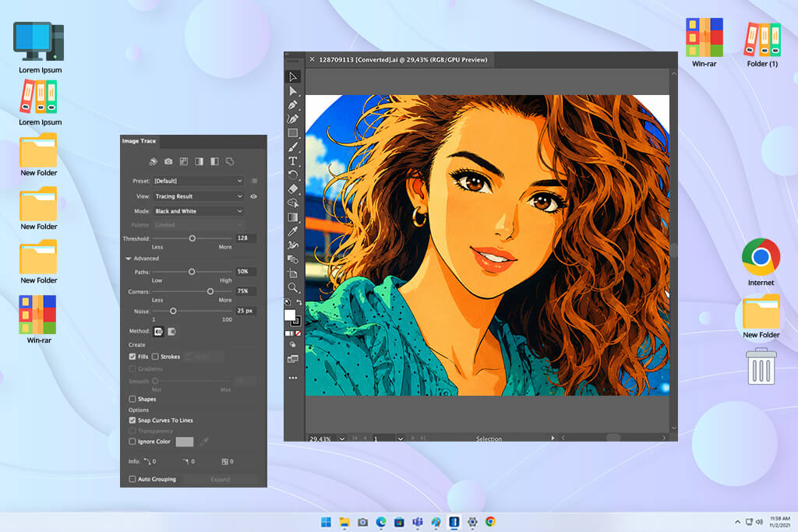Select the Zoom magnifier tool
The height and width of the screenshot is (532, 798).
pos(293,288)
